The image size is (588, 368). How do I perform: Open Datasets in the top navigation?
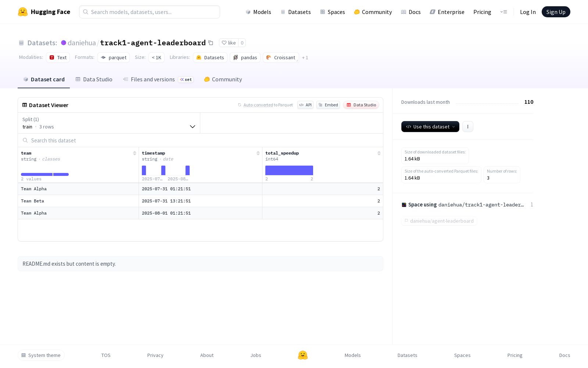[295, 12]
